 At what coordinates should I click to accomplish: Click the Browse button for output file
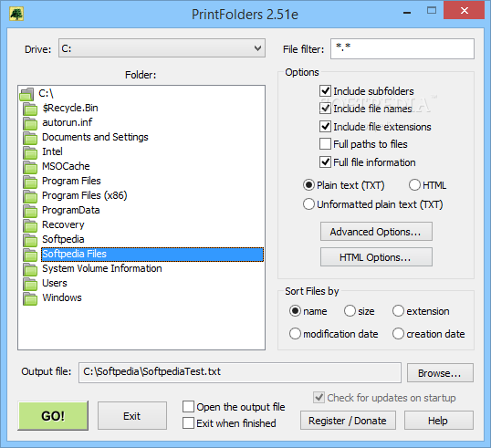click(x=440, y=373)
